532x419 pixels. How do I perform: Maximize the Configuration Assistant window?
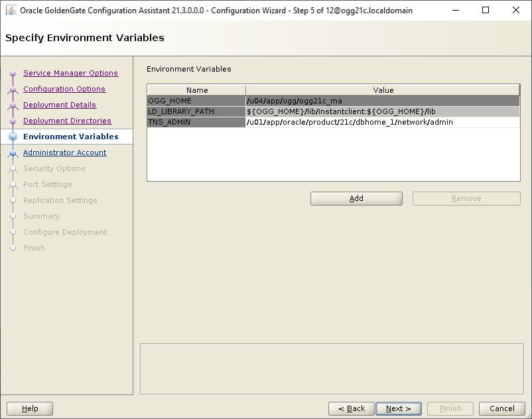tap(486, 10)
